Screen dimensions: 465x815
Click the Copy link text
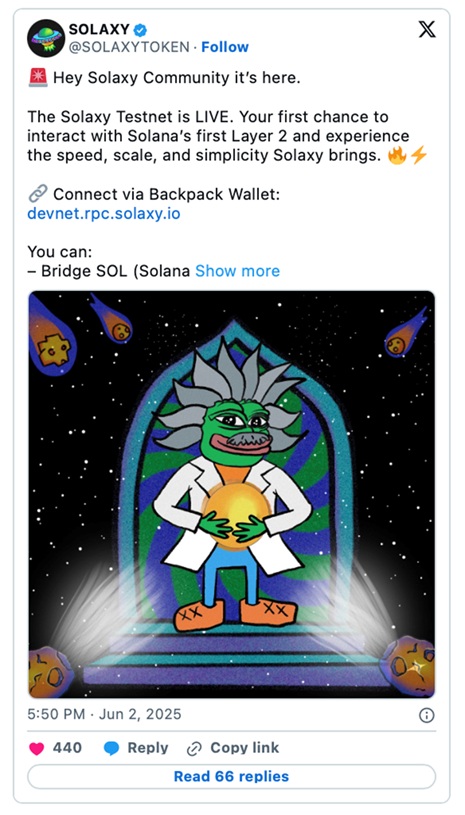tap(245, 748)
